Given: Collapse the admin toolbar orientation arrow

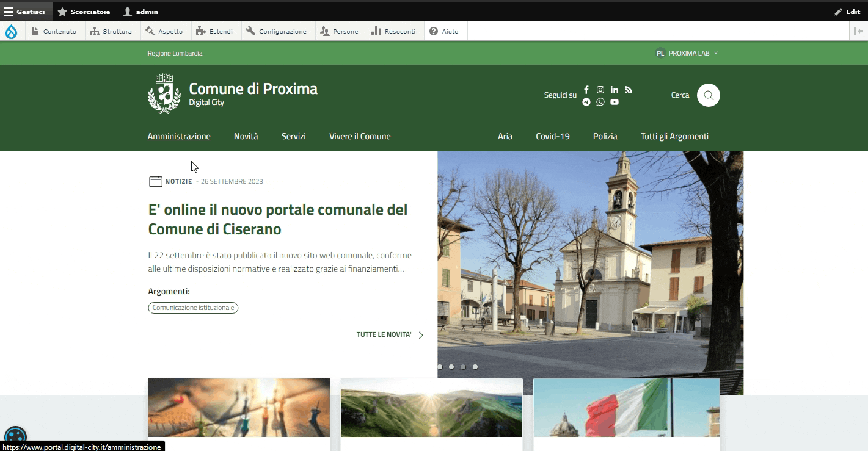Looking at the screenshot, I should pyautogui.click(x=859, y=32).
